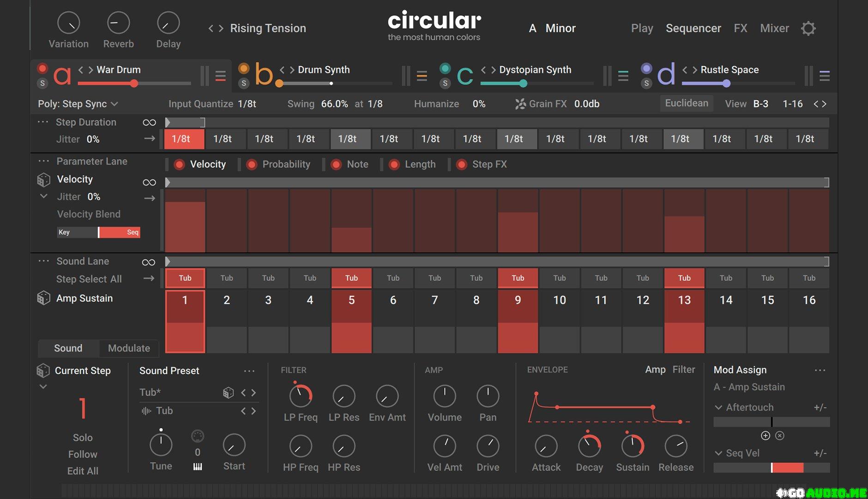This screenshot has height=499, width=868.
Task: Switch to the Play tab
Action: [642, 28]
